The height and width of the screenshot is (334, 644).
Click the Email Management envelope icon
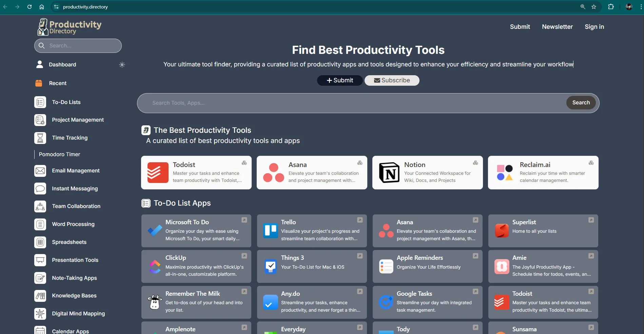click(40, 170)
